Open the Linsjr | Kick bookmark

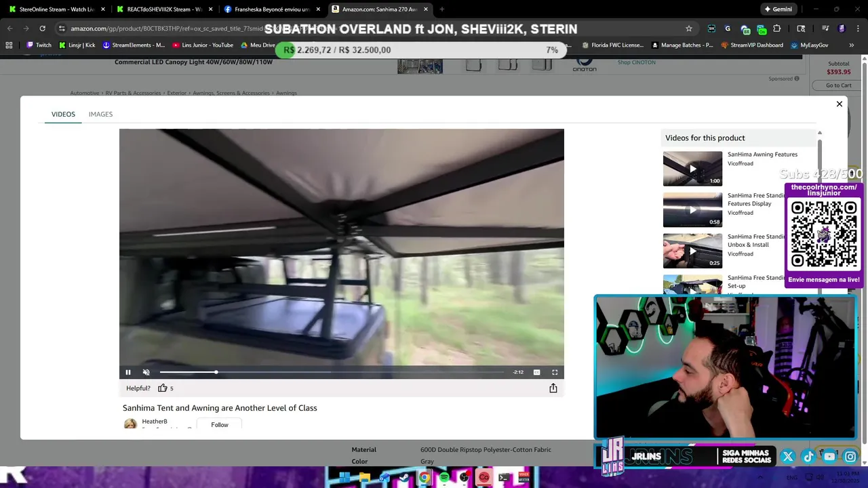77,45
